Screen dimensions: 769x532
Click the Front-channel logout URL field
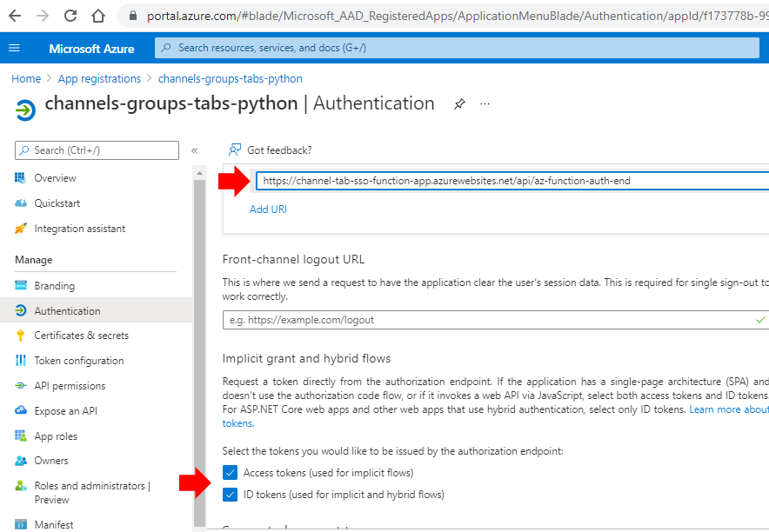pos(496,320)
